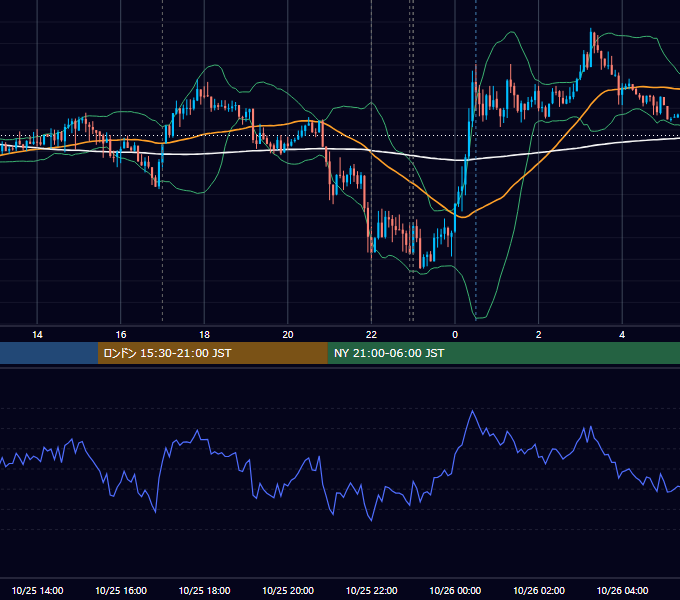The width and height of the screenshot is (680, 600).
Task: Click the 10/25 16:00 date label
Action: [x=121, y=590]
